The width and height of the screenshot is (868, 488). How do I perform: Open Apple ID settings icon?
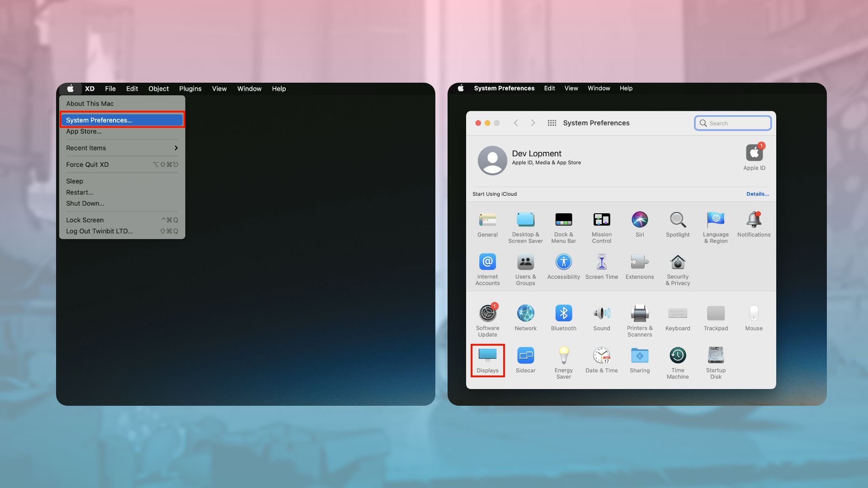click(x=754, y=157)
